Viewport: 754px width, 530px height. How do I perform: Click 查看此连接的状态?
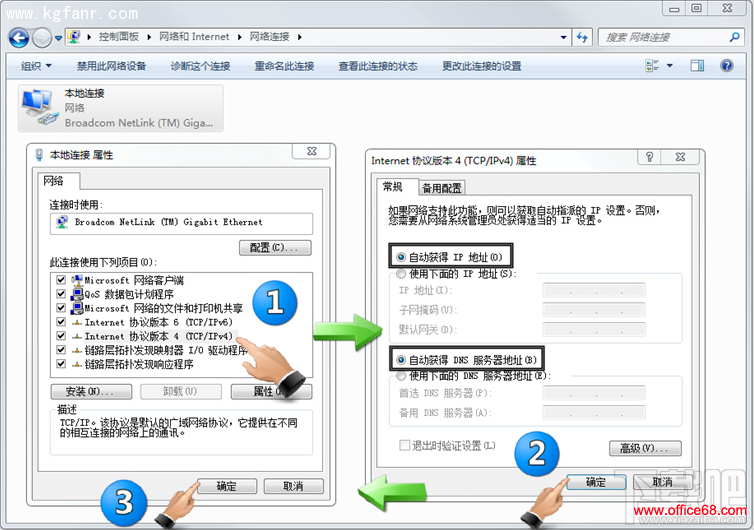tap(378, 66)
